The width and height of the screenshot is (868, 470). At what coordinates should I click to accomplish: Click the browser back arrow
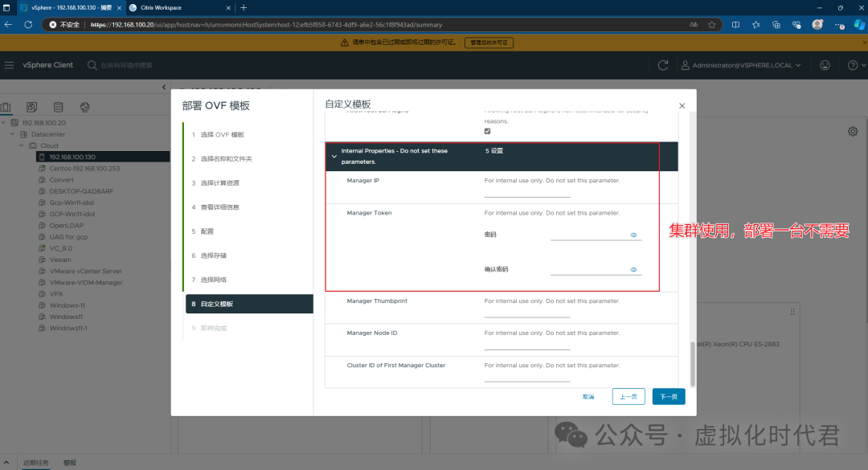point(8,24)
